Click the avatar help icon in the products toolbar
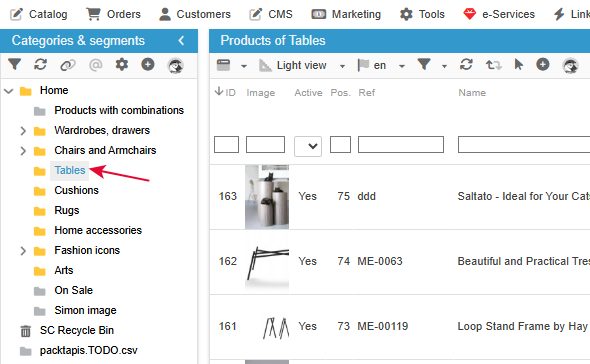Screen dimensions: 590x364 click(x=570, y=65)
